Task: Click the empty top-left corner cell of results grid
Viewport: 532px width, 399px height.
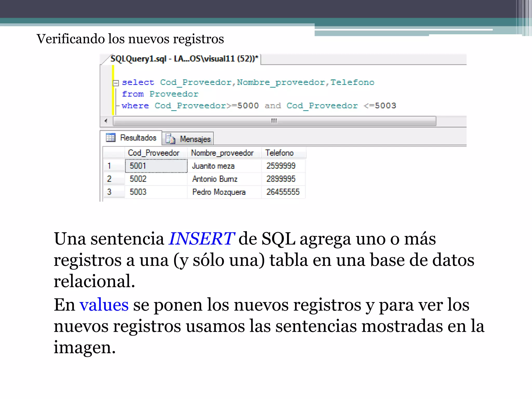Action: coord(114,153)
